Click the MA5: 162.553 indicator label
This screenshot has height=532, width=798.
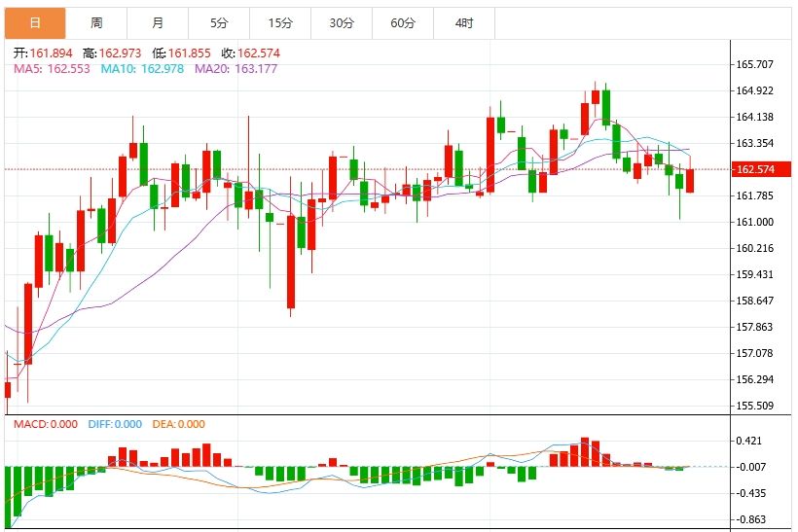pyautogui.click(x=52, y=69)
